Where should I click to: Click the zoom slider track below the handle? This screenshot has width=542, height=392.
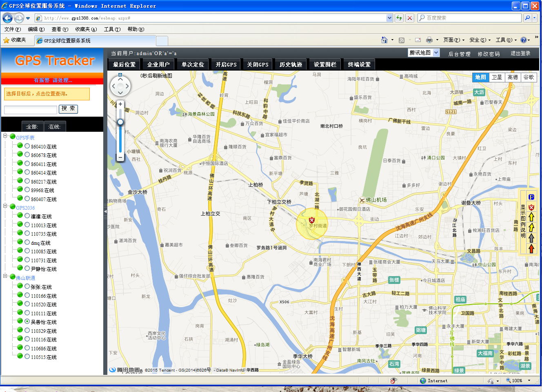pyautogui.click(x=120, y=139)
